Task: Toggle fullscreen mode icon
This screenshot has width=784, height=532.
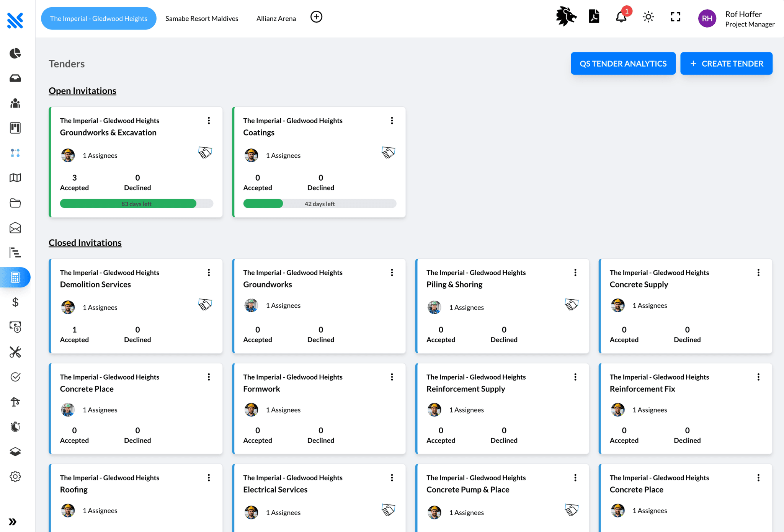Action: (675, 17)
